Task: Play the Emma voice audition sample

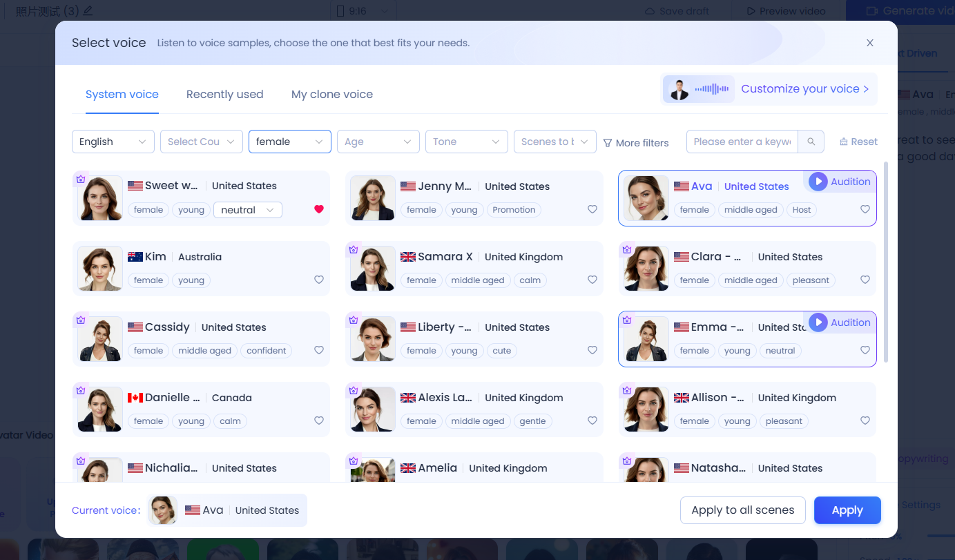Action: (818, 322)
